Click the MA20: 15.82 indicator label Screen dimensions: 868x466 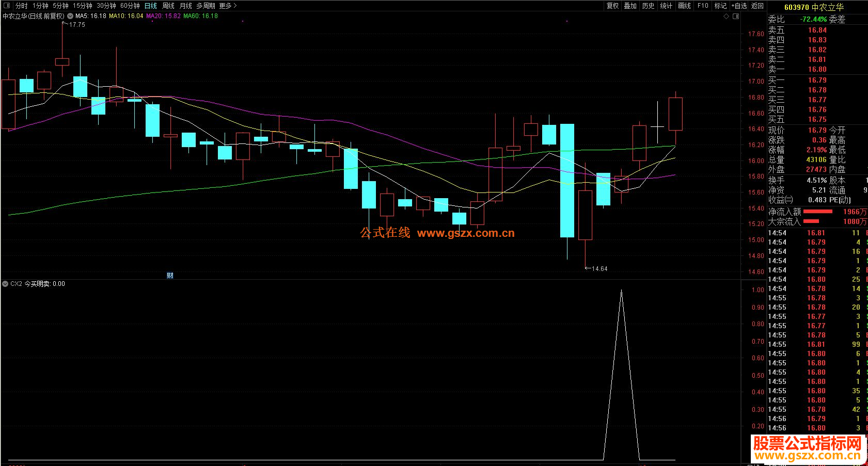164,16
